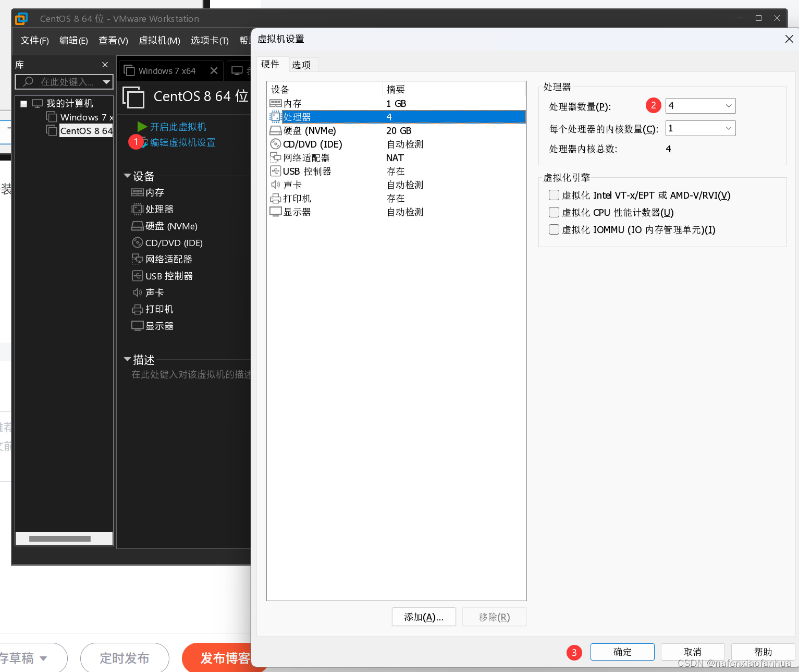Select 网络适配器 row showing NAT
799x672 pixels.
tap(396, 157)
